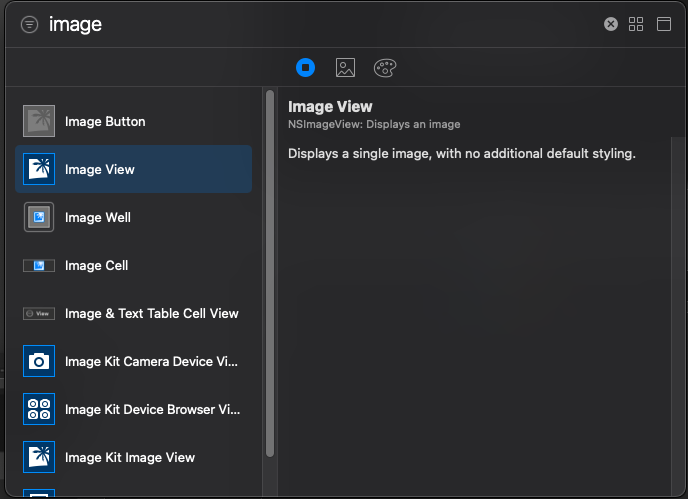This screenshot has height=499, width=688.
Task: Click the Image Kit Device Browser icon
Action: pos(39,409)
